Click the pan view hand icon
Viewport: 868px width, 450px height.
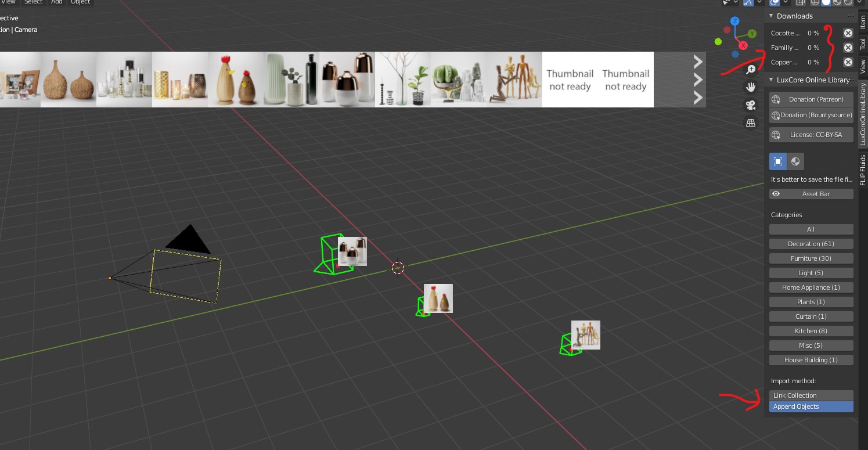pos(751,87)
